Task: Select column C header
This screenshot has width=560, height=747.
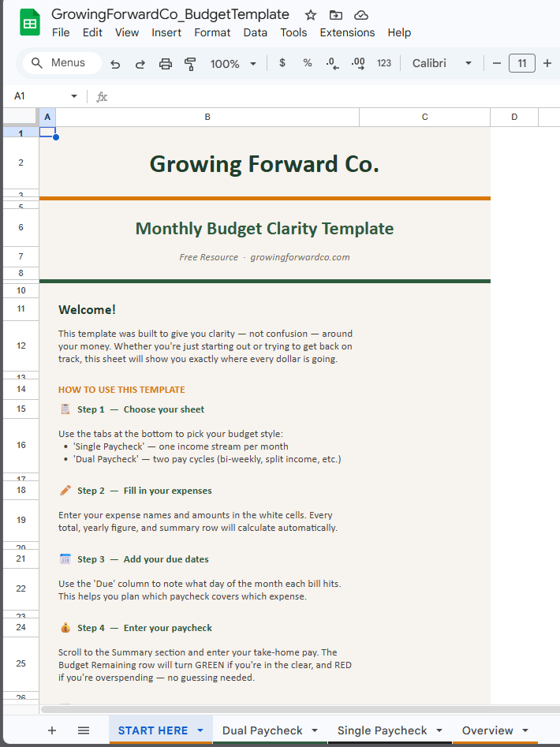Action: (425, 118)
